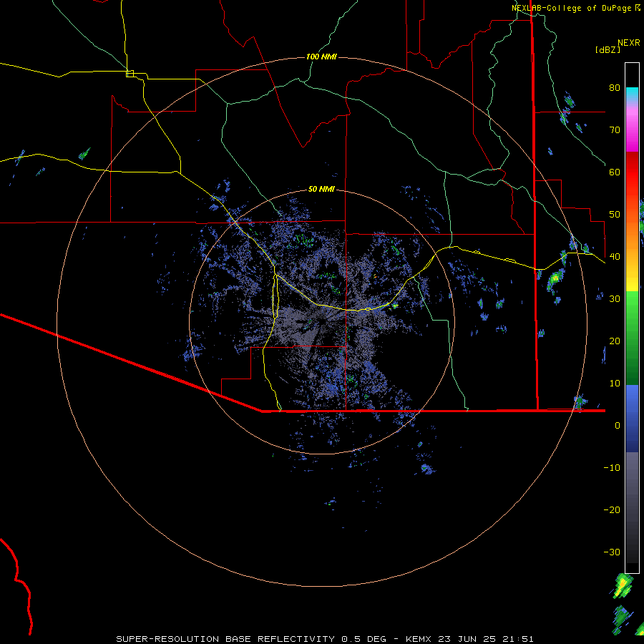Viewport: 644px width, 644px height.
Task: Click the 40 dBZ scale value
Action: (x=615, y=257)
